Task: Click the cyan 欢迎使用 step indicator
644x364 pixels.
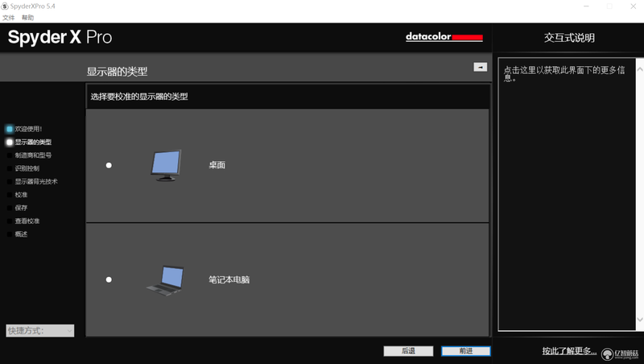Action: click(x=10, y=129)
